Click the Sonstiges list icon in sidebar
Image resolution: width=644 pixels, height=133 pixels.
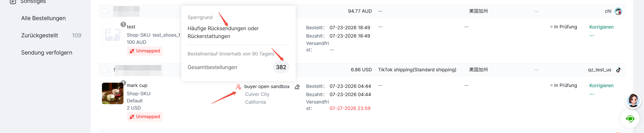(13, 2)
